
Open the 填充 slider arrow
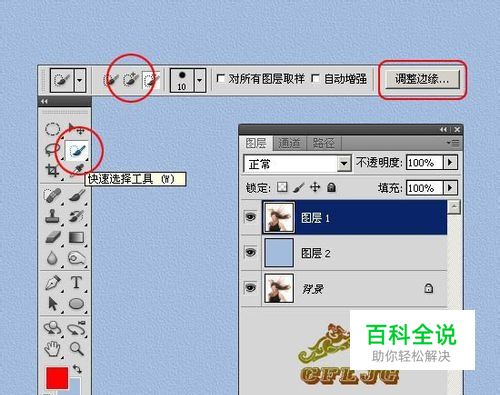[x=450, y=188]
